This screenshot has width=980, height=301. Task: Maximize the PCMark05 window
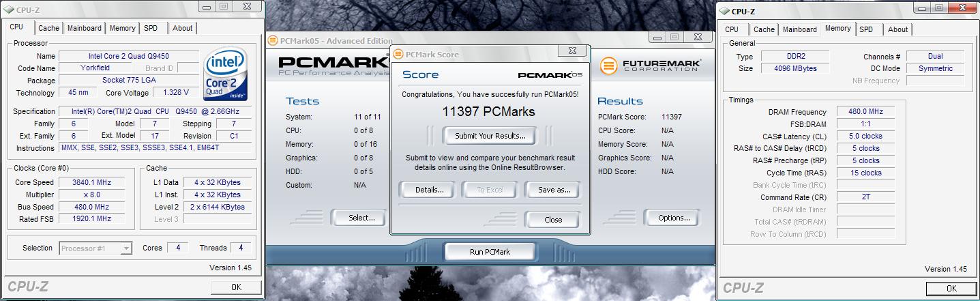click(674, 37)
